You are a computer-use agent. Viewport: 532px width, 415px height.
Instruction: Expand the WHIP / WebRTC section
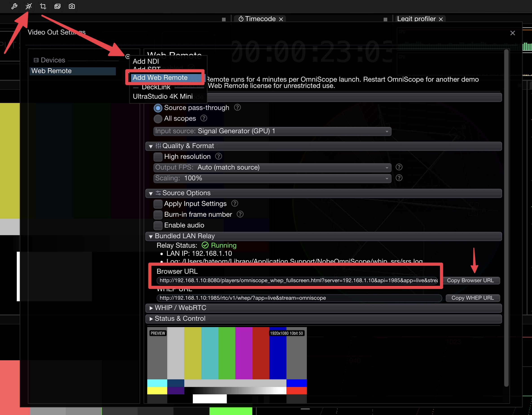coord(180,308)
